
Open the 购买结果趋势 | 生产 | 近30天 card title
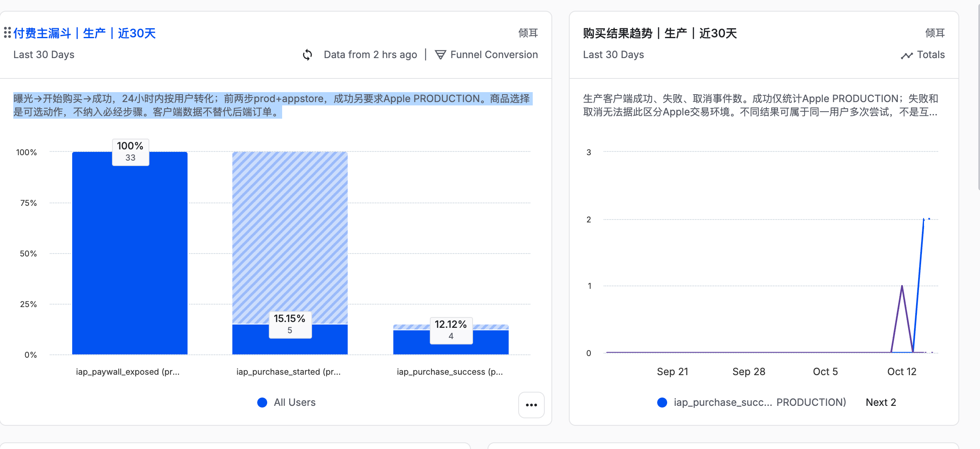tap(660, 33)
